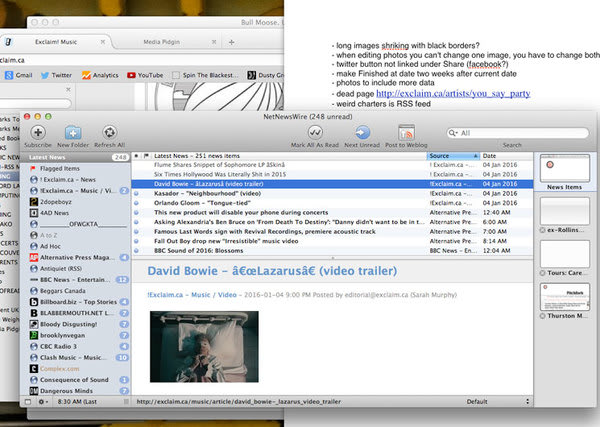Select the CBC Radio 3 feed

pos(75,346)
